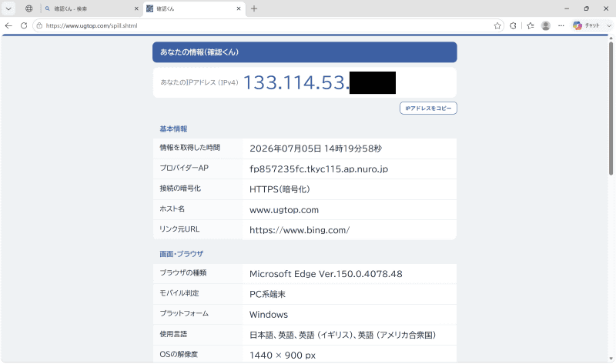Open the workspaces globe icon
This screenshot has height=364, width=616.
click(29, 8)
